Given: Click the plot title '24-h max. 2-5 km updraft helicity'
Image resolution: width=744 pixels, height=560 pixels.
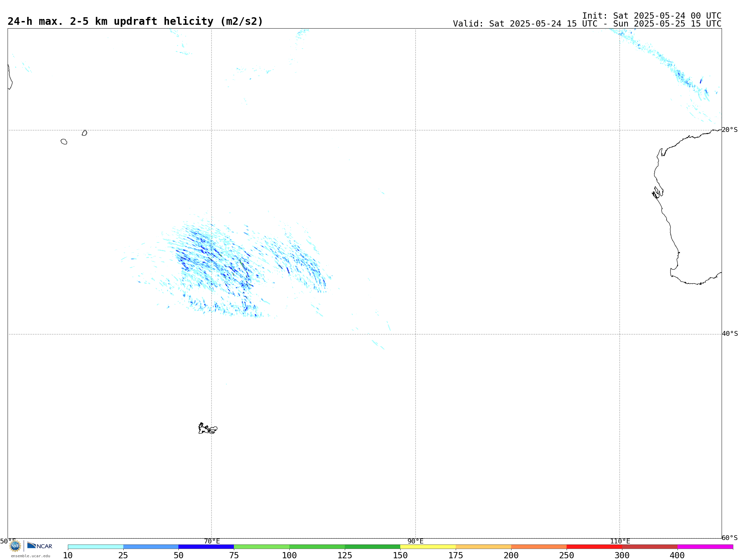Looking at the screenshot, I should click(x=135, y=21).
